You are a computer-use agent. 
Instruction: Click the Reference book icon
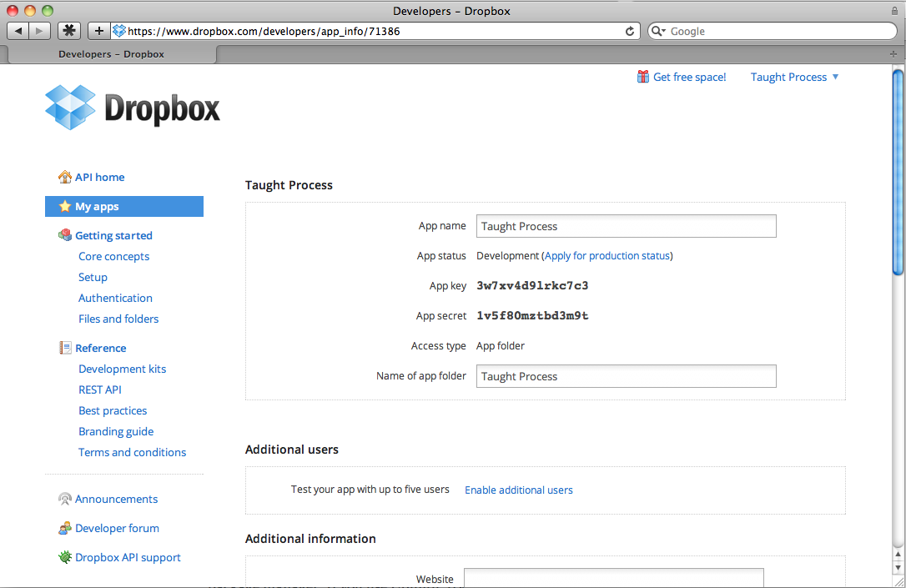(65, 348)
